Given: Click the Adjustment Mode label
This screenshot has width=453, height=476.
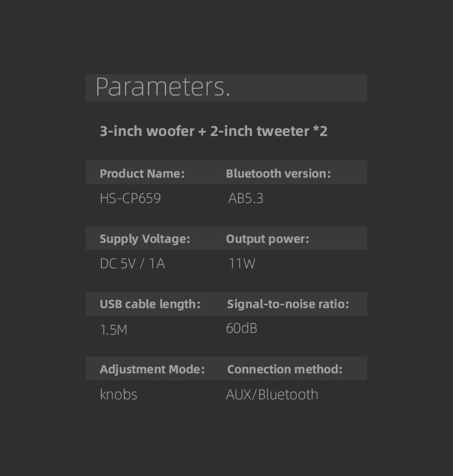Looking at the screenshot, I should tap(152, 370).
